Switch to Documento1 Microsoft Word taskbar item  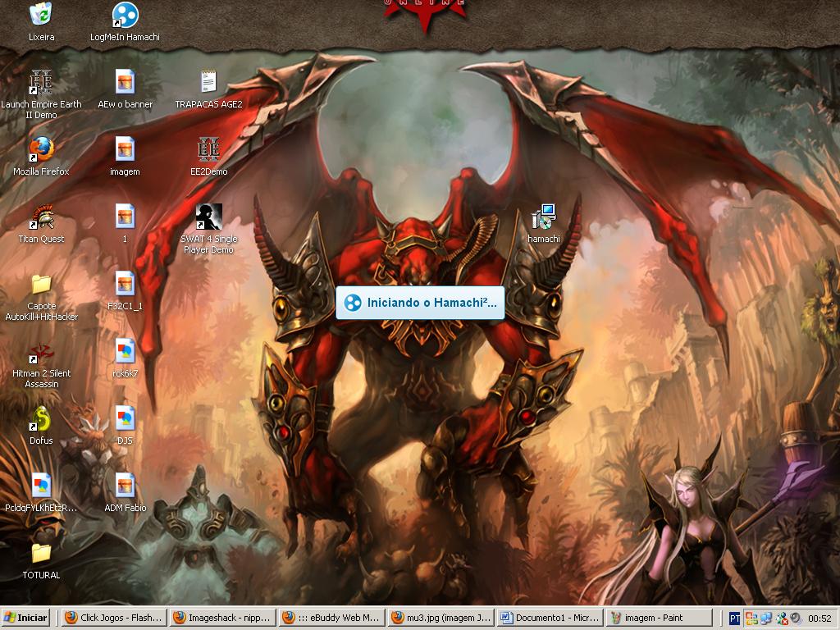click(x=549, y=618)
